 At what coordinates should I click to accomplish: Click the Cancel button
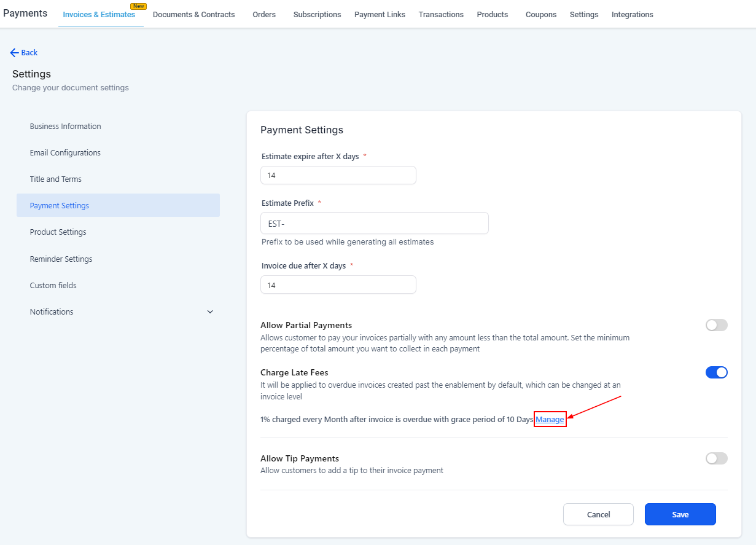coord(598,514)
